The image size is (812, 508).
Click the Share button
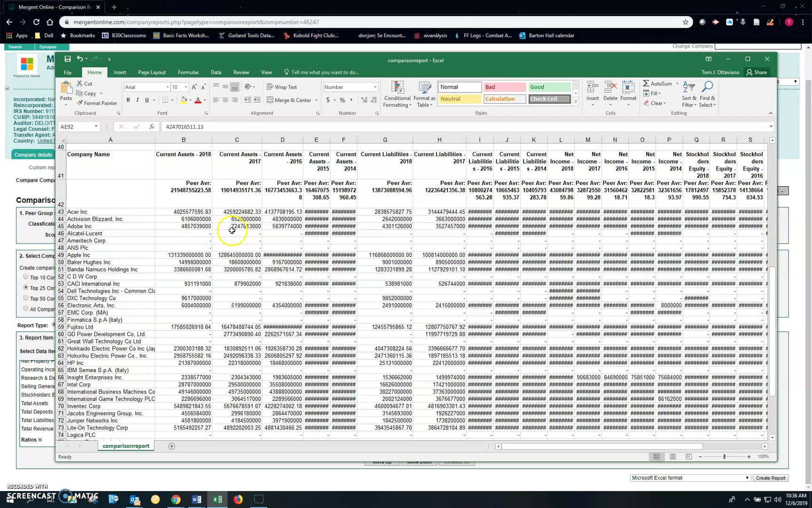pos(757,72)
